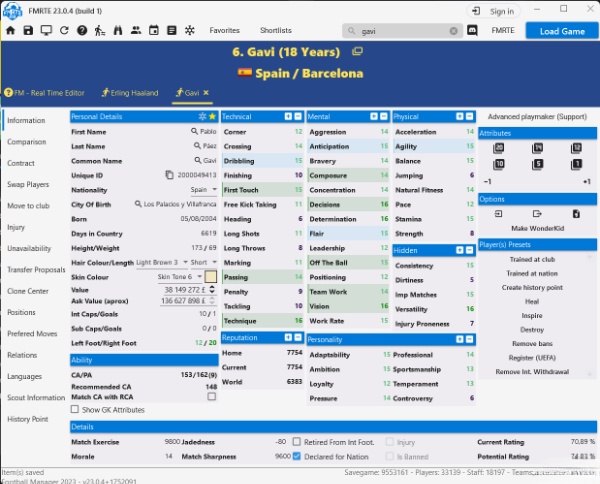600x484 pixels.
Task: Adjust the Value stepper arrows
Action: (x=212, y=289)
